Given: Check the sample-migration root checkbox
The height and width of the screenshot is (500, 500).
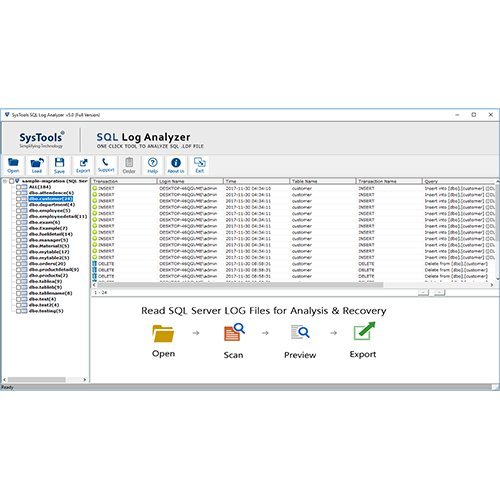Looking at the screenshot, I should tap(11, 181).
